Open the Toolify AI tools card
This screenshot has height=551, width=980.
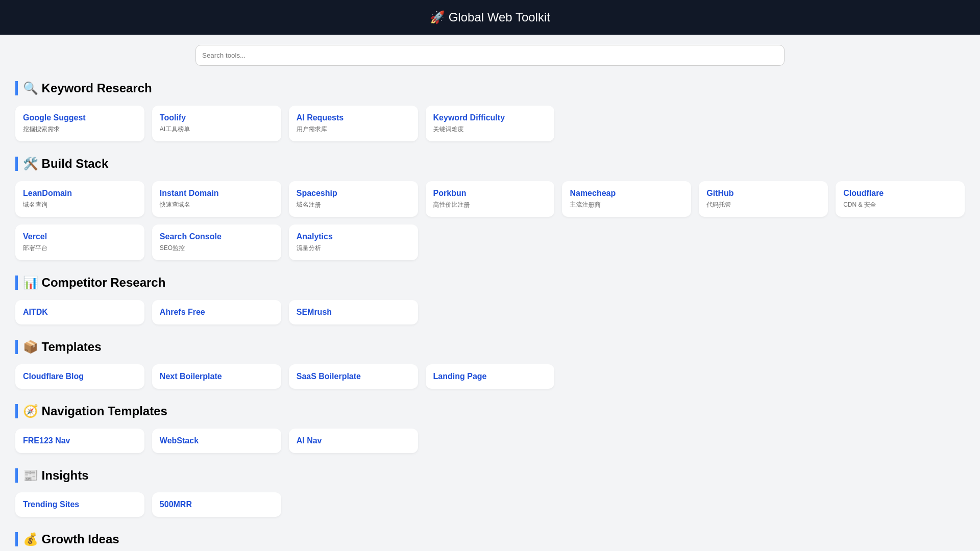click(x=216, y=123)
